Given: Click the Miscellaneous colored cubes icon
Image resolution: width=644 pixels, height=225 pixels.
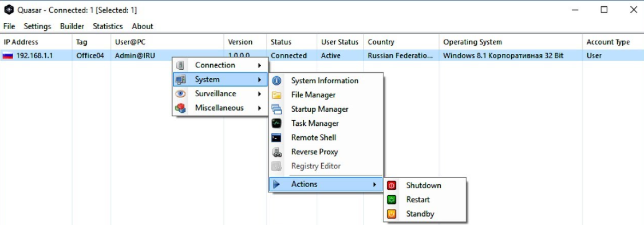Looking at the screenshot, I should pos(180,108).
